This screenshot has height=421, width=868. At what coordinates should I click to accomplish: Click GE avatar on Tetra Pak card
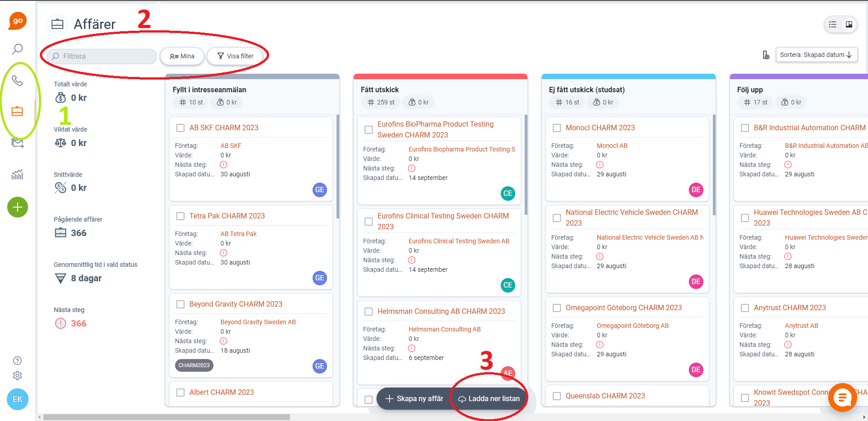[x=320, y=278]
